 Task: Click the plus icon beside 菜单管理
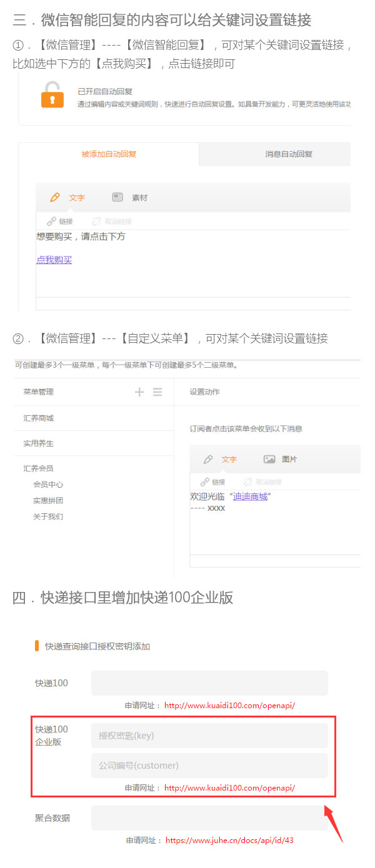click(139, 392)
